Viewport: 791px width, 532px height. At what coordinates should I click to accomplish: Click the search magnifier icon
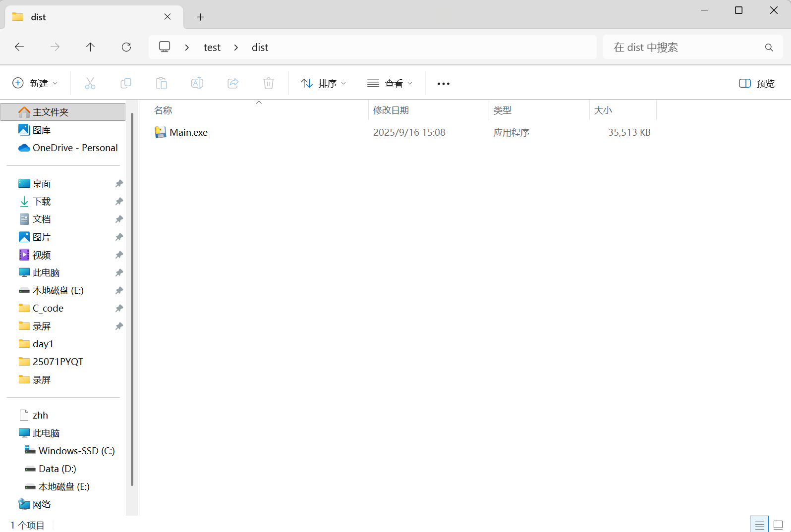coord(769,48)
